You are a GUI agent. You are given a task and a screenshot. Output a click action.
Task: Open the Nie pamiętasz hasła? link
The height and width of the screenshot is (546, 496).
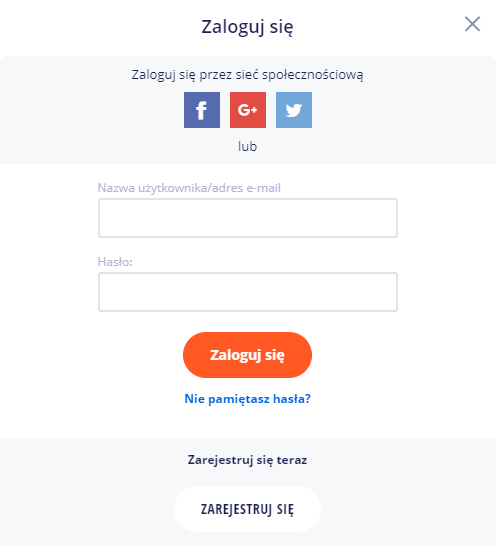coord(247,399)
